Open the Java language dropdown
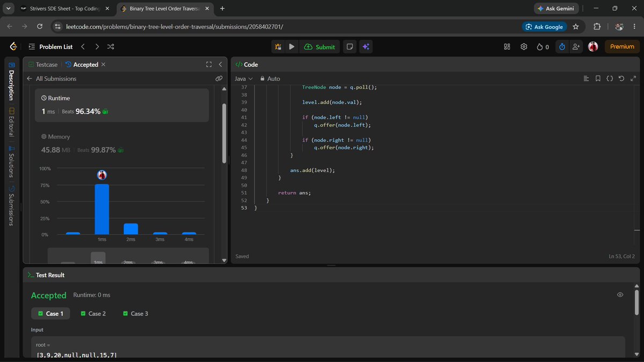 (244, 78)
